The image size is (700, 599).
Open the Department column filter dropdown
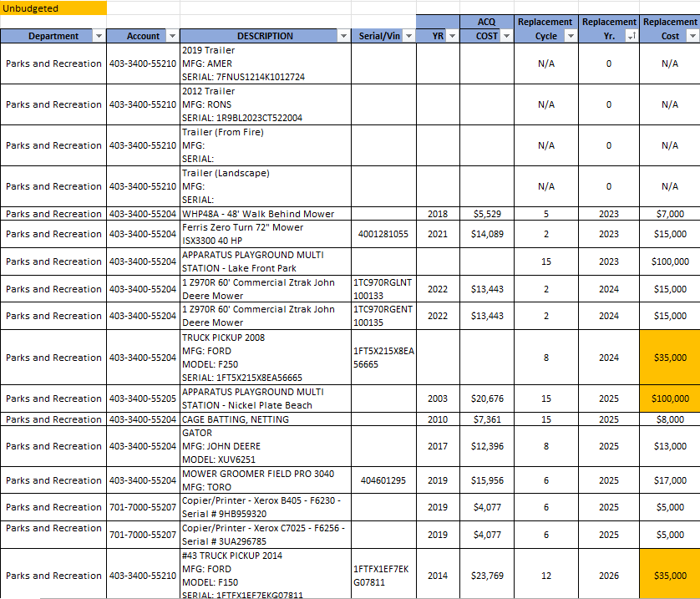point(99,36)
